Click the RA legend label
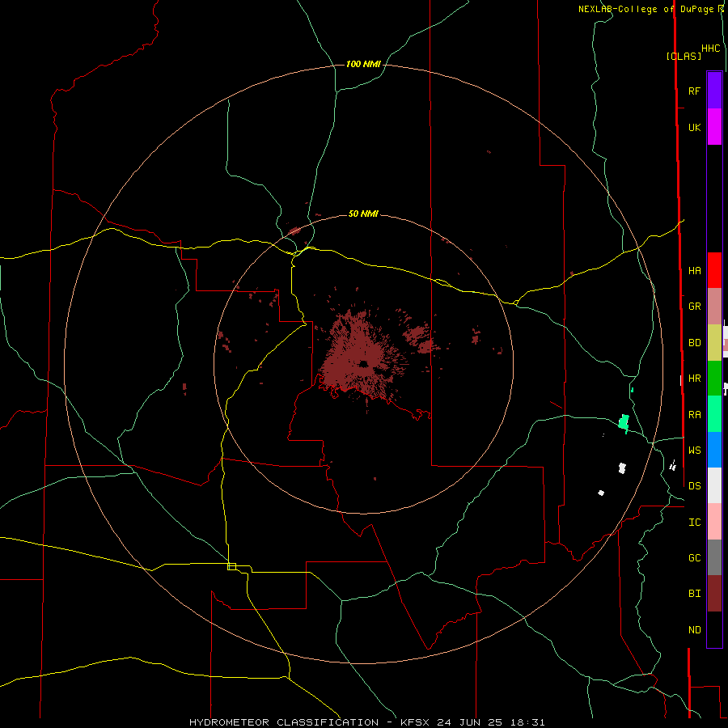This screenshot has height=728, width=728. coord(694,415)
